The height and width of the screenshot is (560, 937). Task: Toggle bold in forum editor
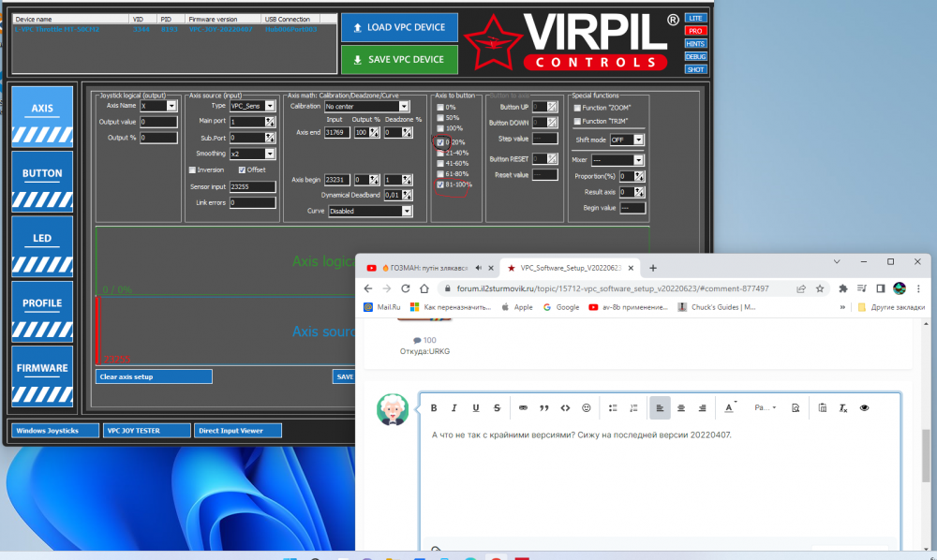434,407
